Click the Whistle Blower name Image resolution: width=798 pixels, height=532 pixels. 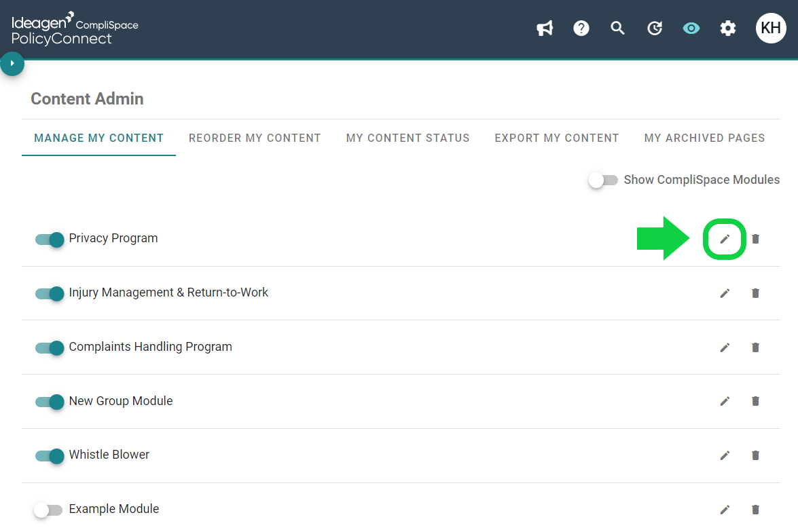click(x=109, y=455)
